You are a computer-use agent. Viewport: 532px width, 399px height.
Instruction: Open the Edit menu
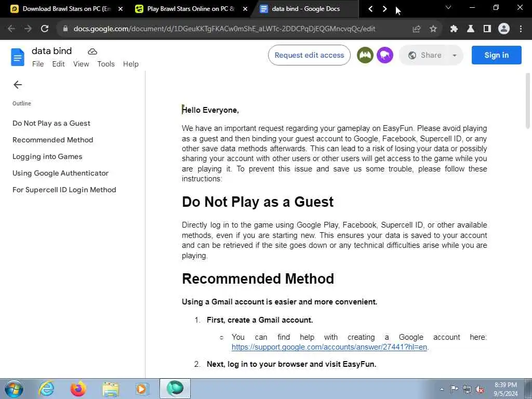click(58, 64)
